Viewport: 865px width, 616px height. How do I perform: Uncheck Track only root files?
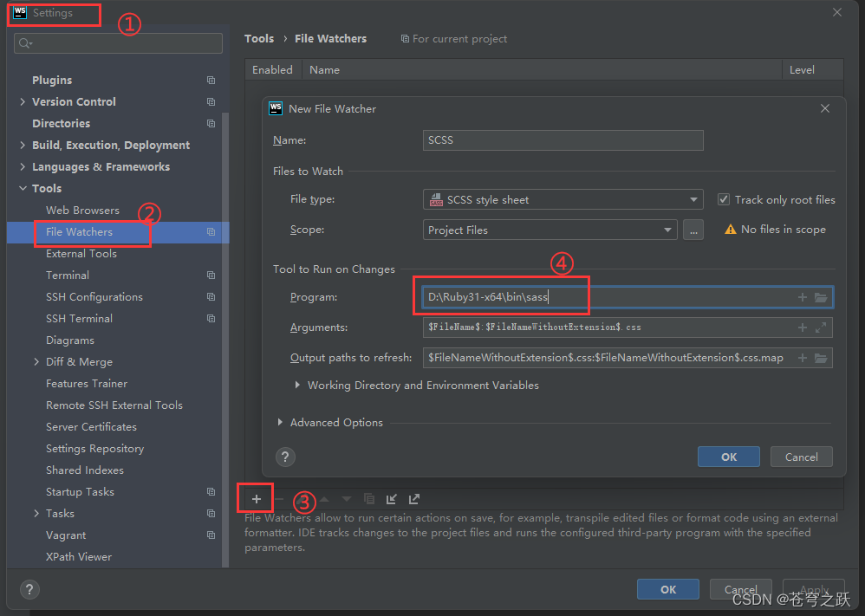tap(724, 199)
